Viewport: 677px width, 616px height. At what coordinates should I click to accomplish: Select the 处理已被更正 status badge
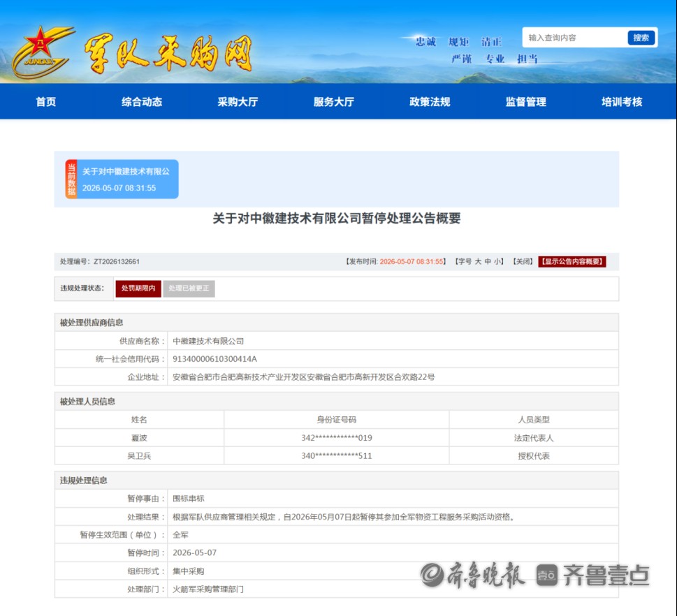click(x=189, y=288)
